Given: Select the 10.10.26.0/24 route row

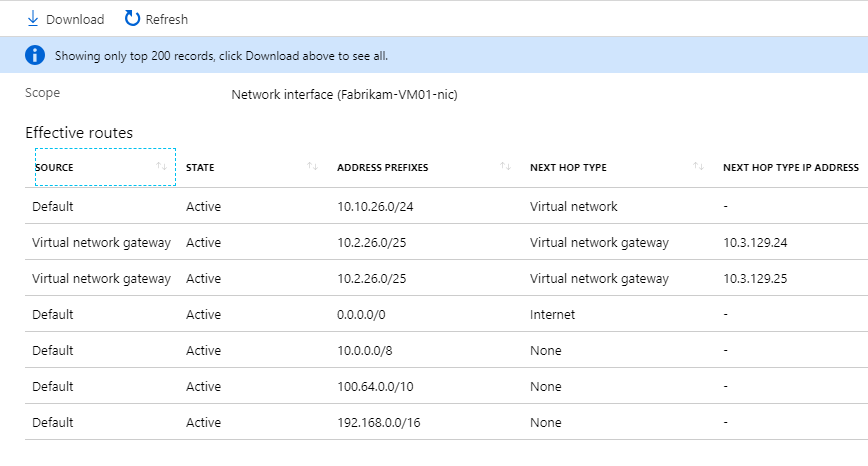Looking at the screenshot, I should [x=376, y=206].
